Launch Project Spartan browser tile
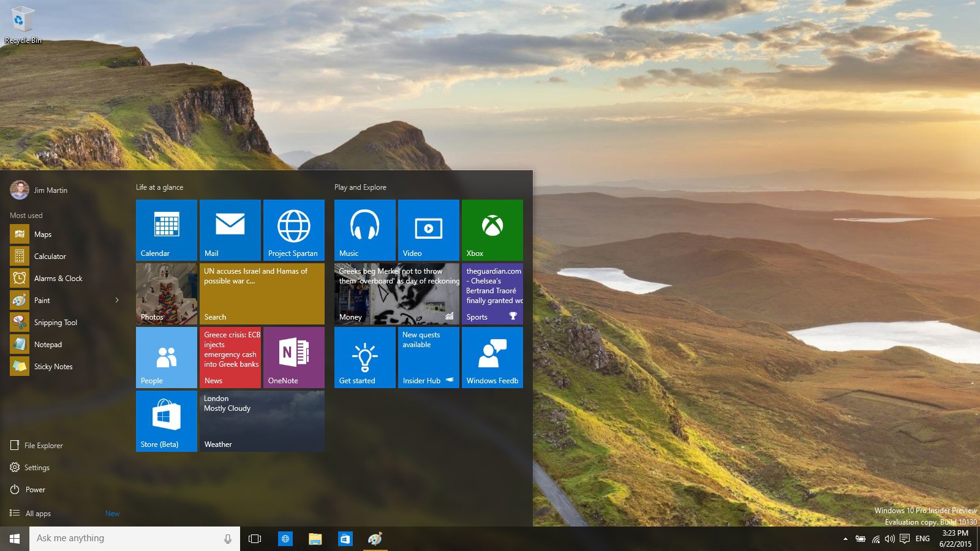This screenshot has width=980, height=551. point(294,230)
